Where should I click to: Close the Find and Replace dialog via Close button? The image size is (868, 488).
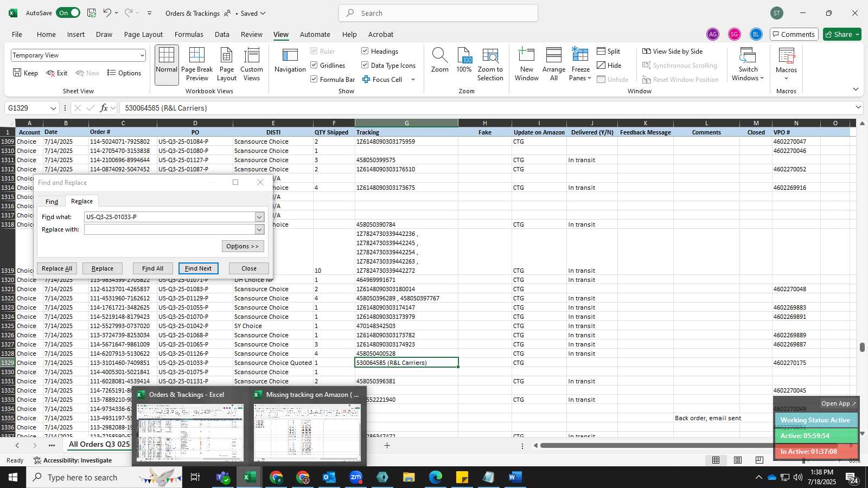point(249,268)
